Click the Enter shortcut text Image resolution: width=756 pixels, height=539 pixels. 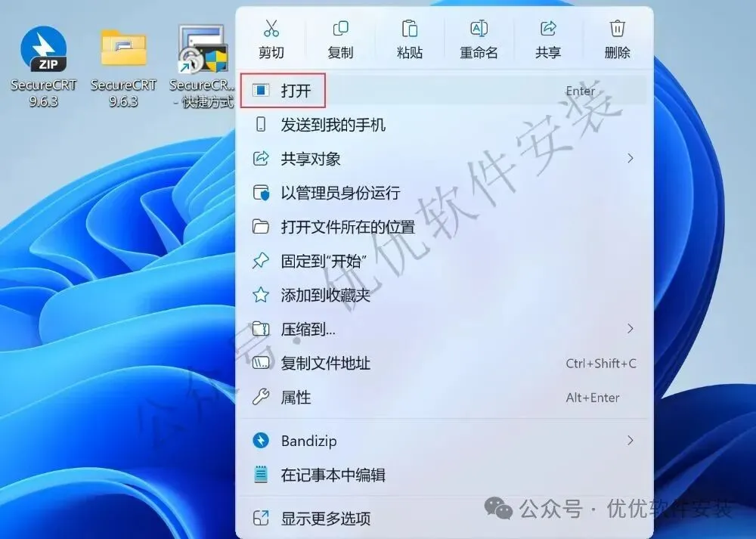click(x=580, y=91)
